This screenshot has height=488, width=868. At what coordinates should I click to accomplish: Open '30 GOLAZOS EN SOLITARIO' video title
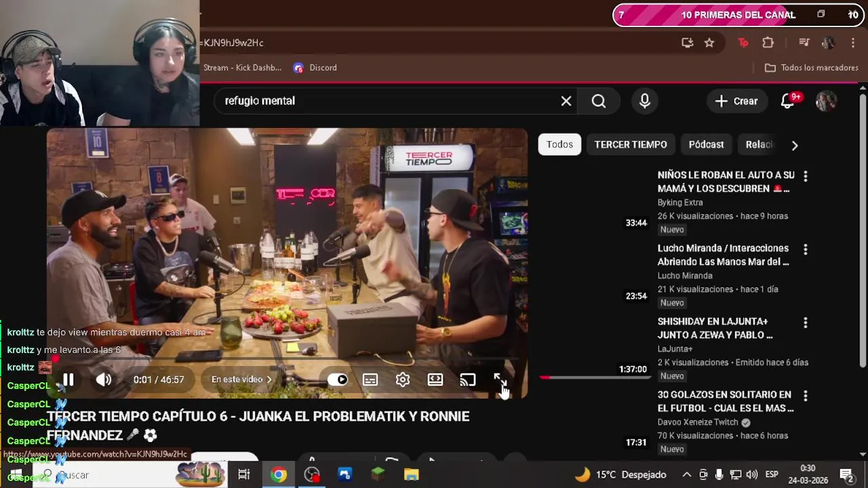tap(726, 401)
